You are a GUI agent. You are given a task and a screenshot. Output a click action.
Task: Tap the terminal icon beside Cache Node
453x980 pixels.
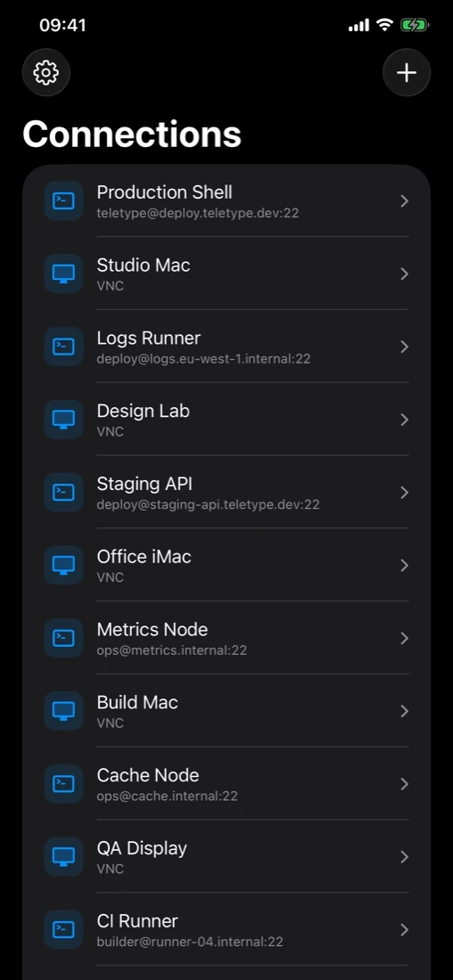click(x=64, y=784)
